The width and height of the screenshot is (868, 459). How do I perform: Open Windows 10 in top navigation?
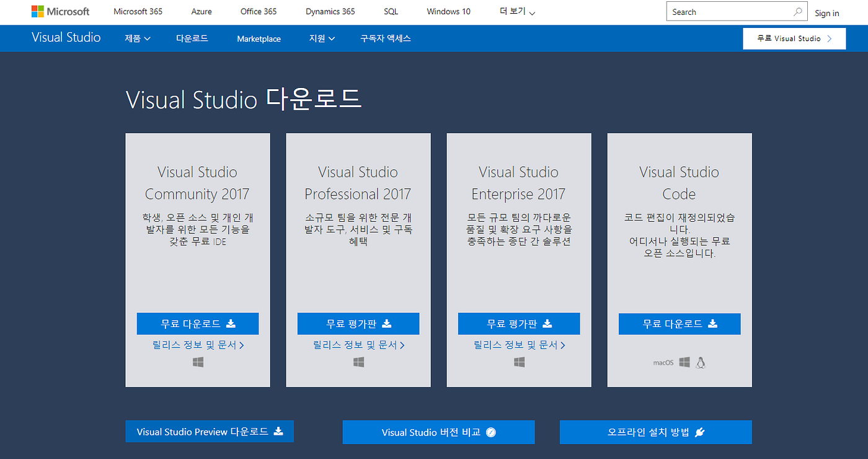[x=449, y=12]
